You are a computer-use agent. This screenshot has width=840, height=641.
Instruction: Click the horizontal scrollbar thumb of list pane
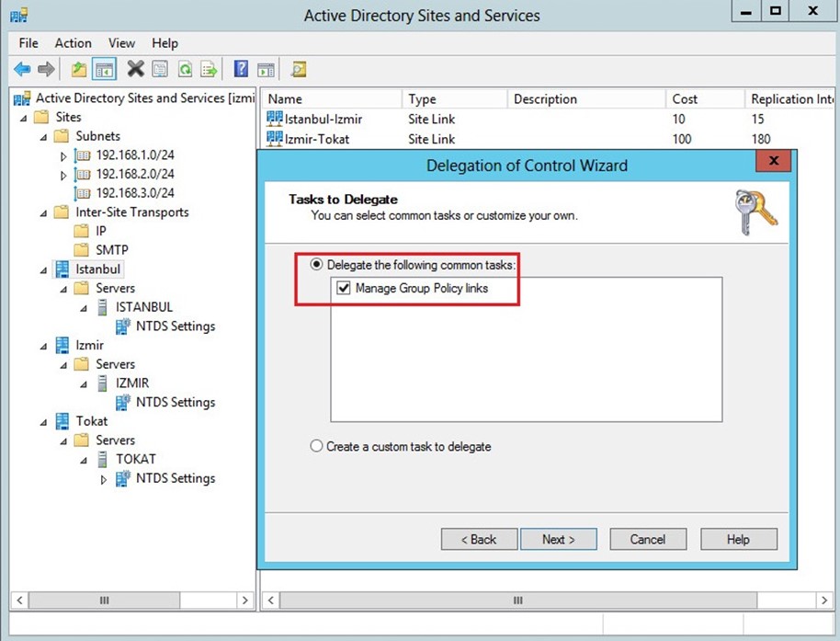(x=518, y=600)
